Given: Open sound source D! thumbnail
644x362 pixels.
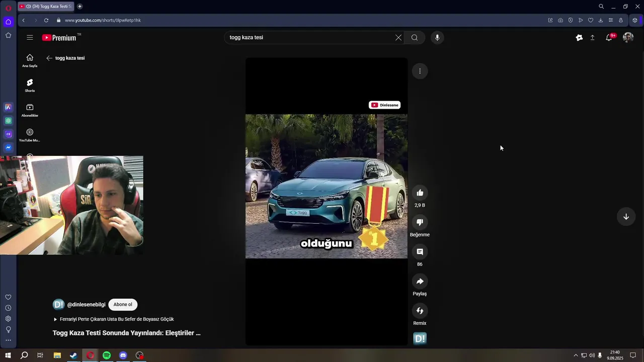Looking at the screenshot, I should coord(420,339).
